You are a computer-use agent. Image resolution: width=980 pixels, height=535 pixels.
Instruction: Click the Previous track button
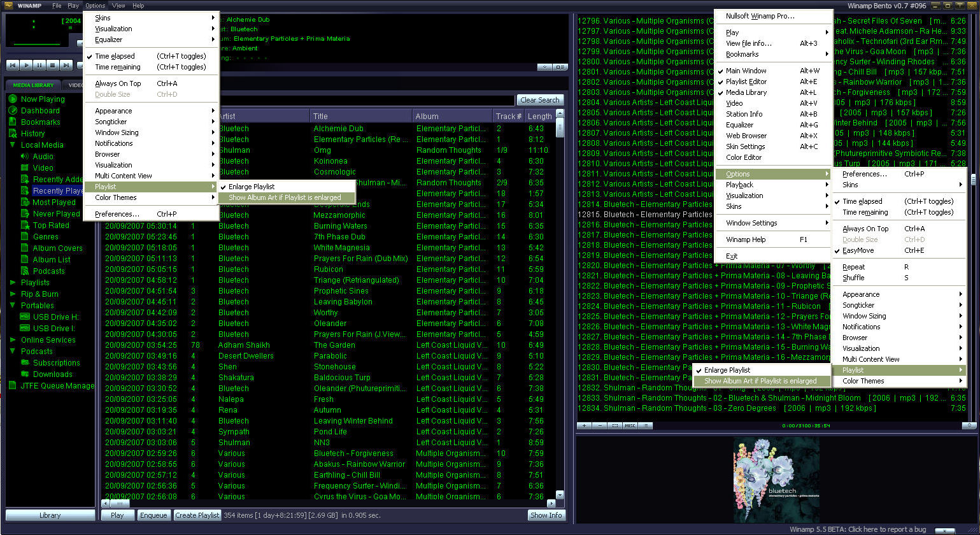[13, 65]
